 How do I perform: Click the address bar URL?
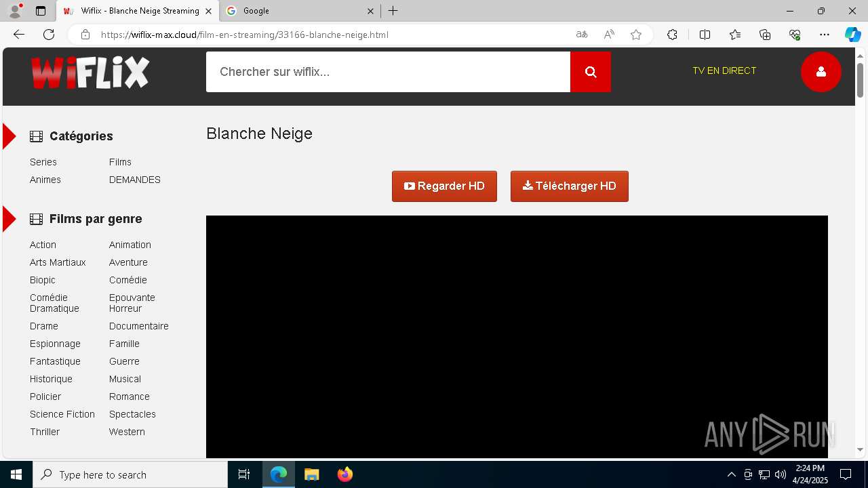[x=244, y=35]
